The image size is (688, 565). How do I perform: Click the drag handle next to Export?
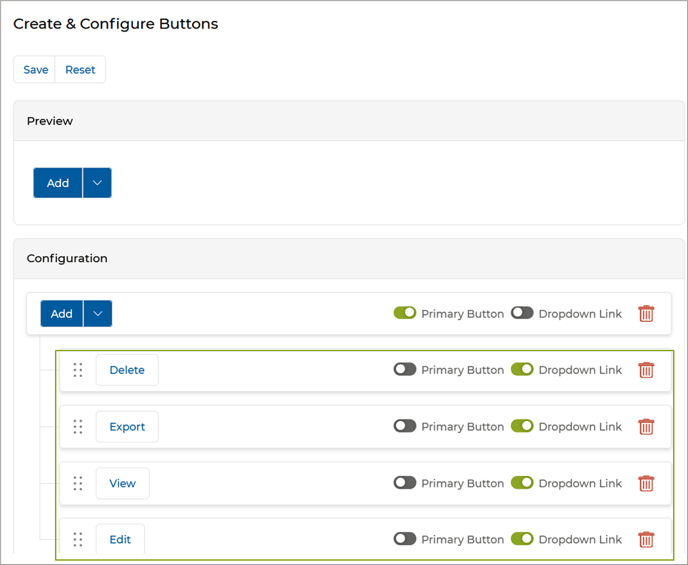point(78,427)
